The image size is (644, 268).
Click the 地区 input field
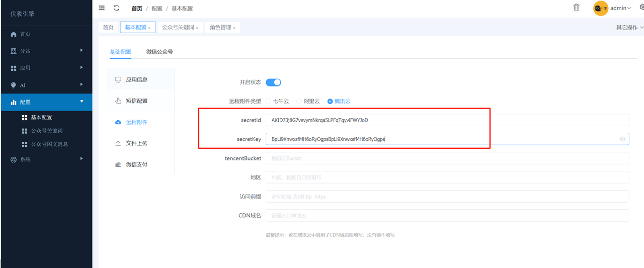pos(447,177)
